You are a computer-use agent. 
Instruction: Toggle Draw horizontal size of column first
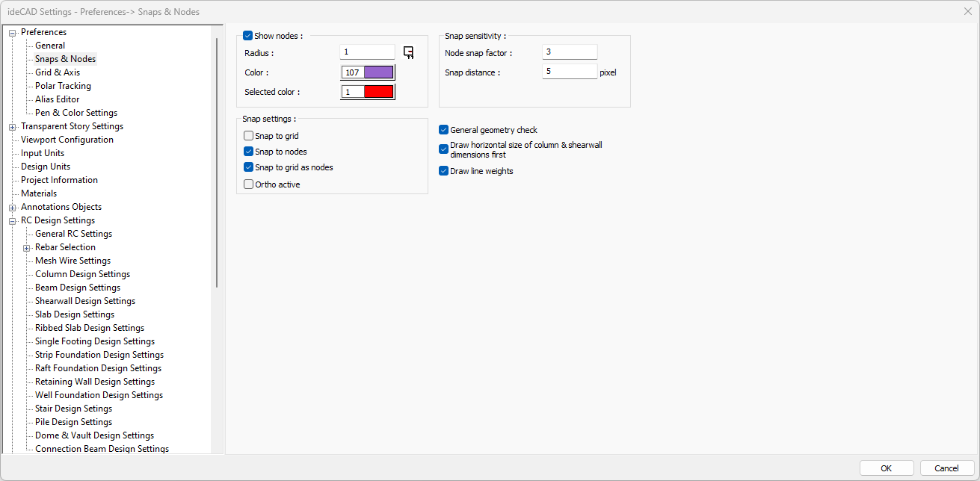(444, 149)
